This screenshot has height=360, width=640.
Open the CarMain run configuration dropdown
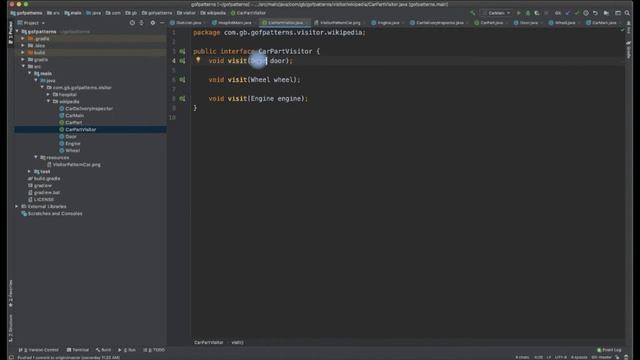[x=496, y=13]
